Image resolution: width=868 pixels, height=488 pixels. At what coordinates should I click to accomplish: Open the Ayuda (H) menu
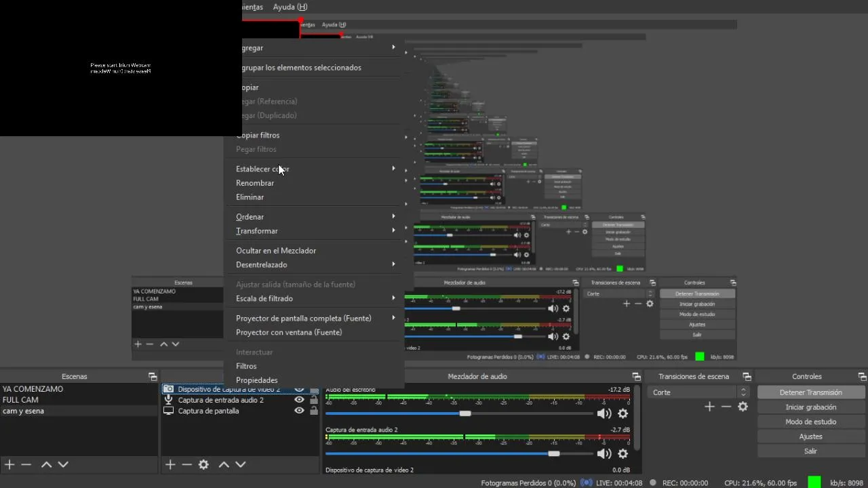coord(290,7)
